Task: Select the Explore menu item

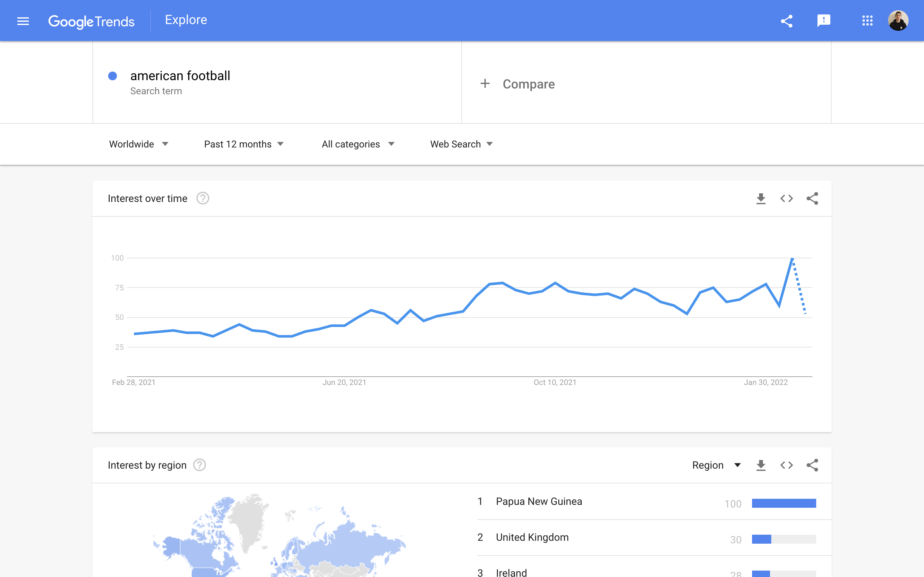Action: coord(186,20)
